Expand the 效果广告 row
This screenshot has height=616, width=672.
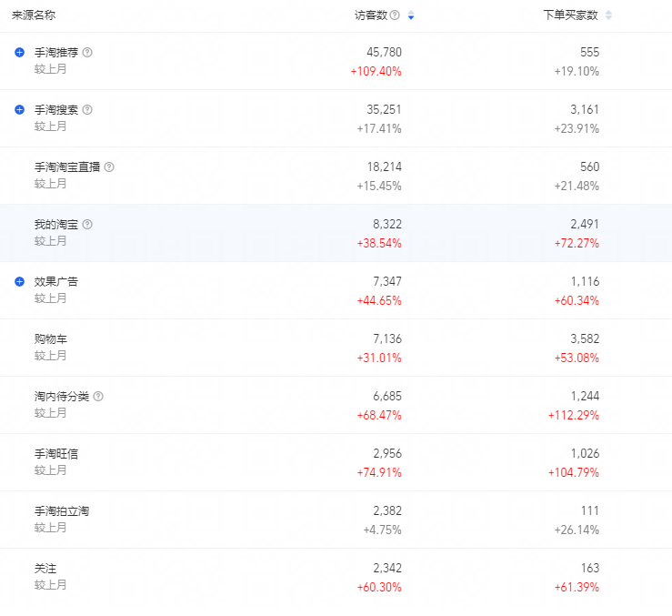click(x=19, y=282)
